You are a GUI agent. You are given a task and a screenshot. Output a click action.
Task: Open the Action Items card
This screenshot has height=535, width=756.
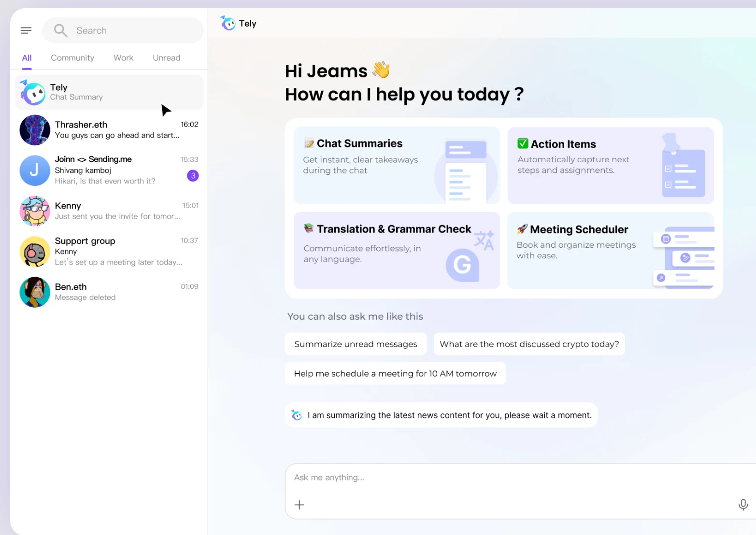click(610, 165)
